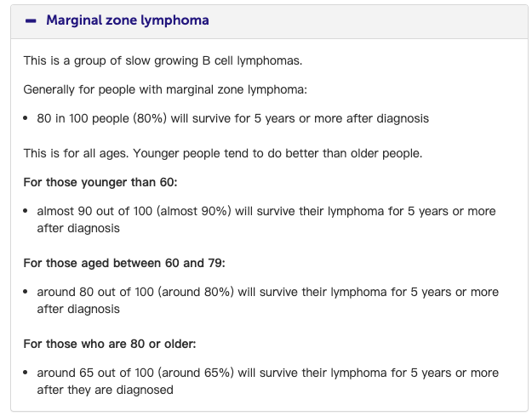
Task: Click bullet dot before 'around 65 out of 100'
Action: pyautogui.click(x=26, y=373)
